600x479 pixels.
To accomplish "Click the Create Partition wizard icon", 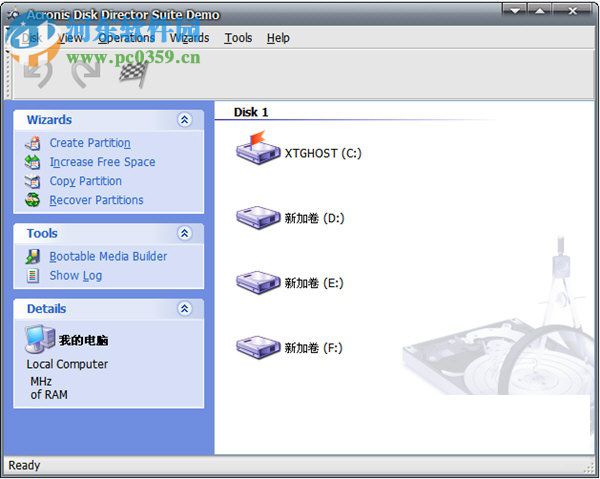I will pos(33,143).
